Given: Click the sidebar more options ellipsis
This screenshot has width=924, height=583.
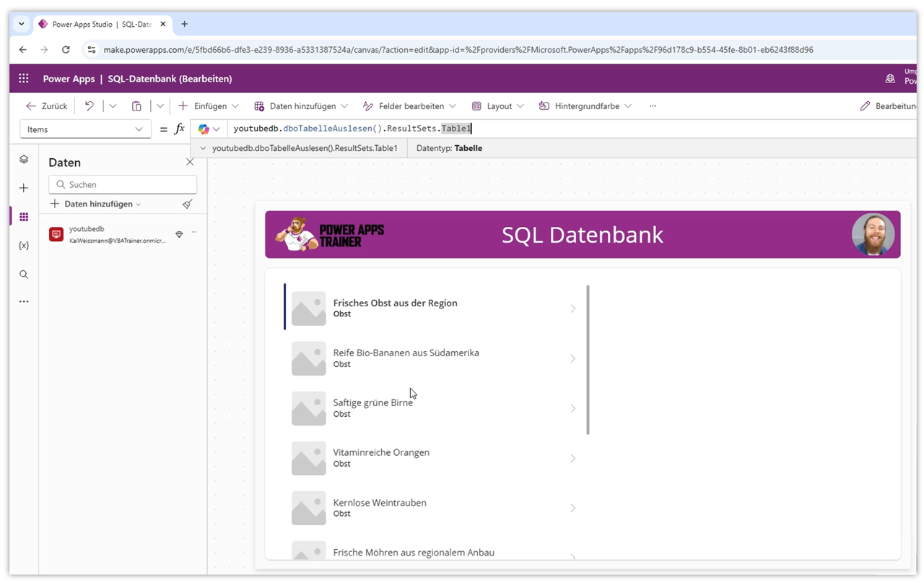Looking at the screenshot, I should point(24,301).
